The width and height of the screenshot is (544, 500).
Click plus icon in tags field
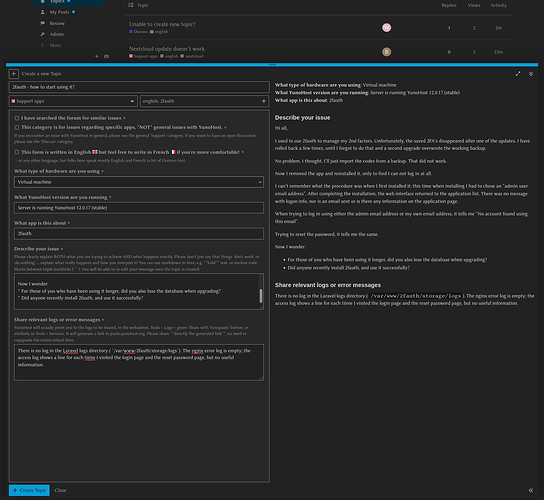[x=264, y=101]
